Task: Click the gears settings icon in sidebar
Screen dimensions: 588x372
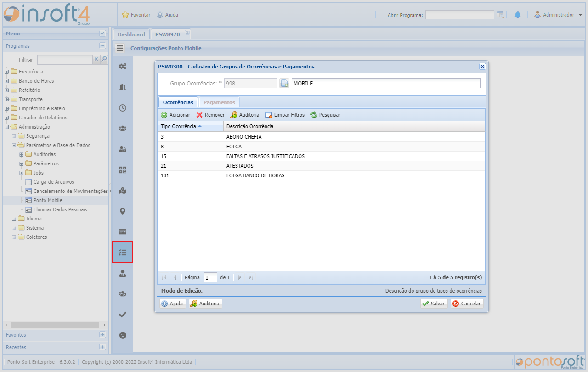Action: pos(123,66)
